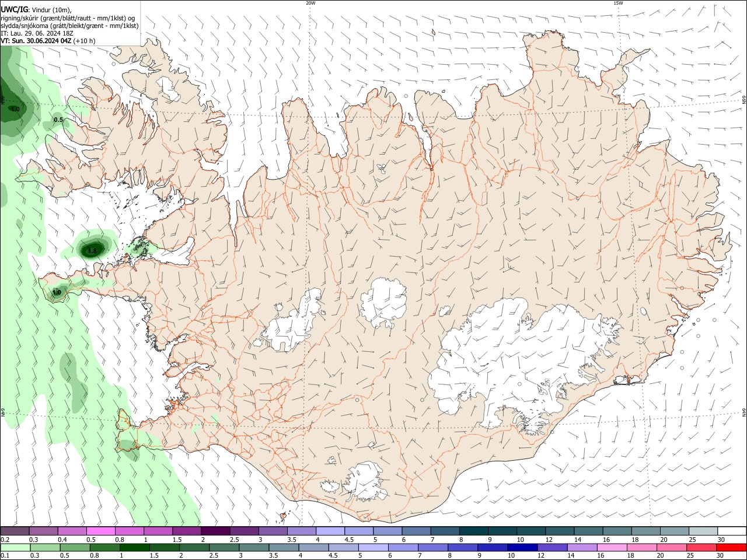Select the dark teal 8 mm snow legend swatch

pyautogui.click(x=473, y=531)
